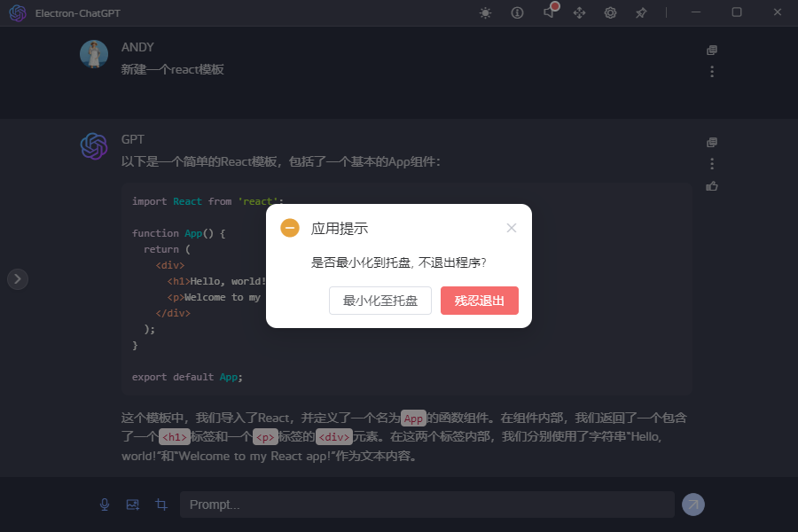Maximize the Electron-ChatGPT window
The width and height of the screenshot is (798, 532).
(x=737, y=12)
